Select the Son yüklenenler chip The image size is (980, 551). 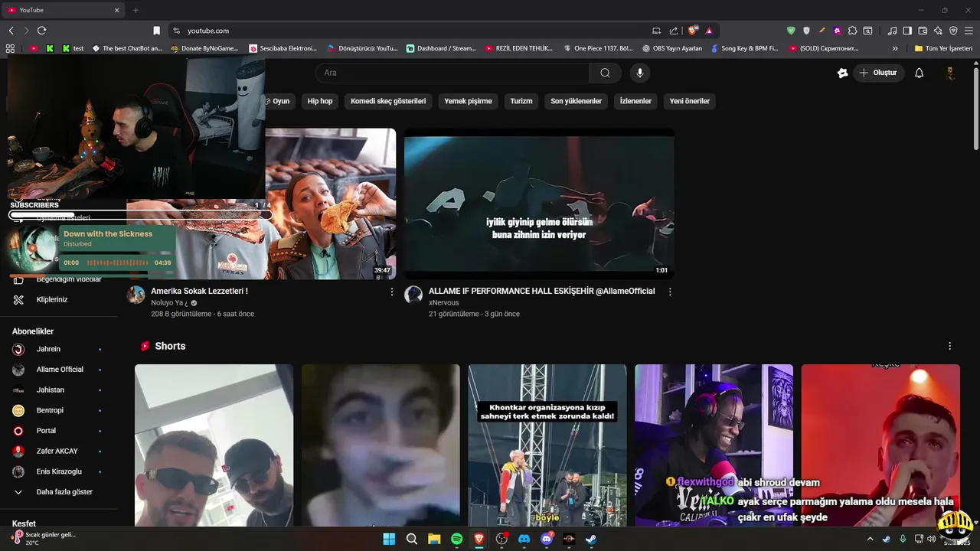click(x=576, y=101)
